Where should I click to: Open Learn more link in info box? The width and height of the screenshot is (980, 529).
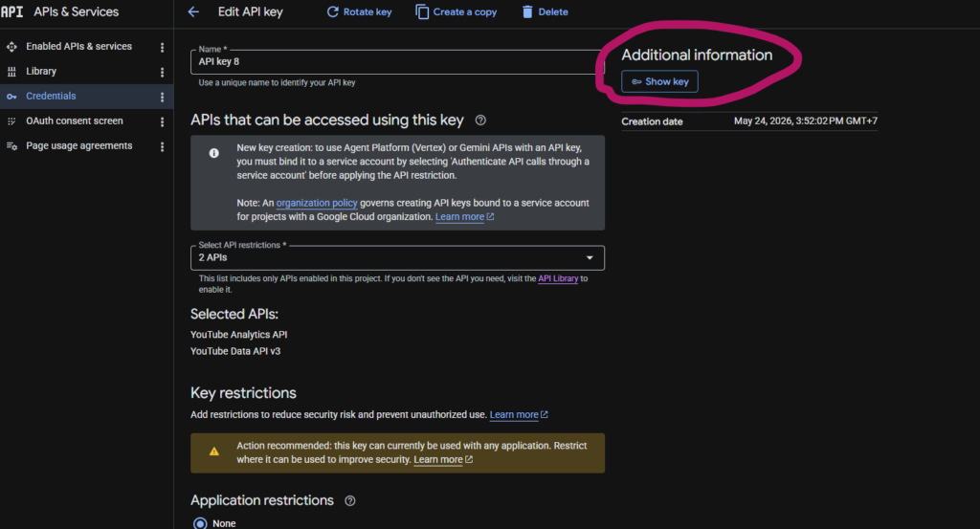(x=464, y=217)
